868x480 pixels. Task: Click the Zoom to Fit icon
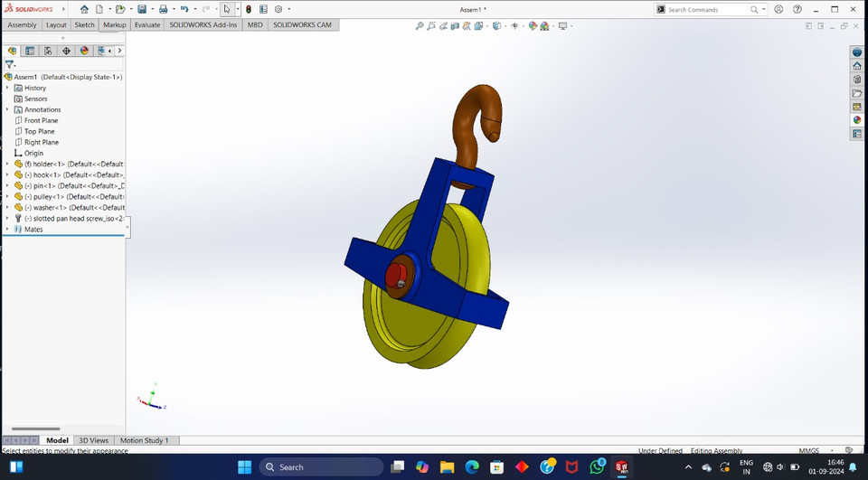tap(420, 26)
